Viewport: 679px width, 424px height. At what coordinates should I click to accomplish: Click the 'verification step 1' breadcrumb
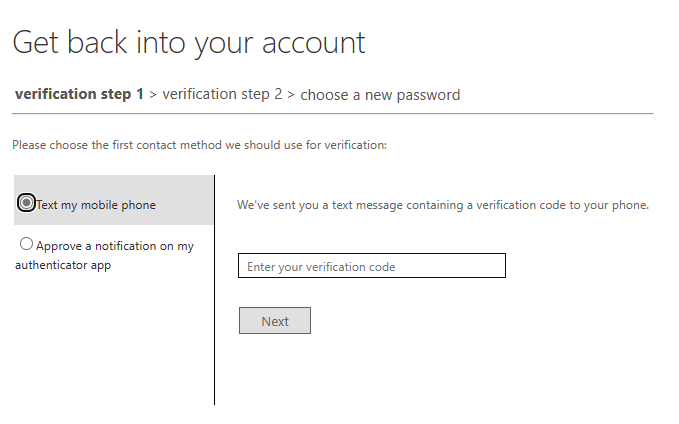pos(79,94)
